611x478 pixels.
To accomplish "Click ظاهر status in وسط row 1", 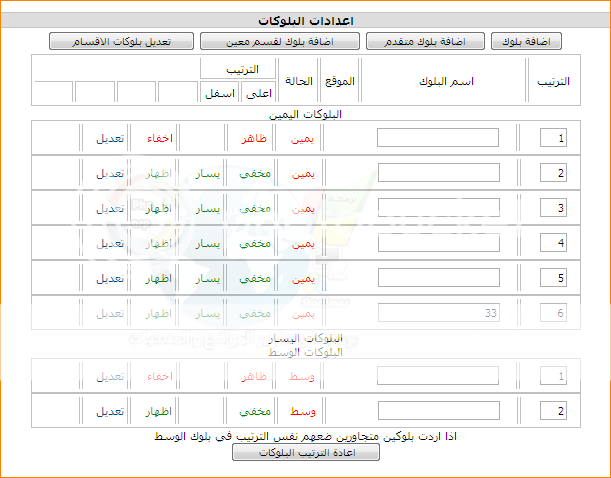I will [x=254, y=377].
